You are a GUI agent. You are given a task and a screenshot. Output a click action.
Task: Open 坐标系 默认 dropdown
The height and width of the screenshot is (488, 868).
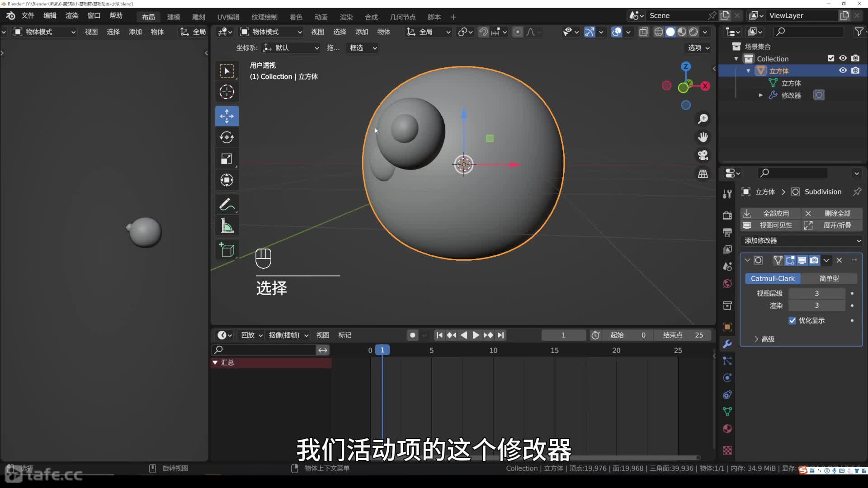click(291, 48)
